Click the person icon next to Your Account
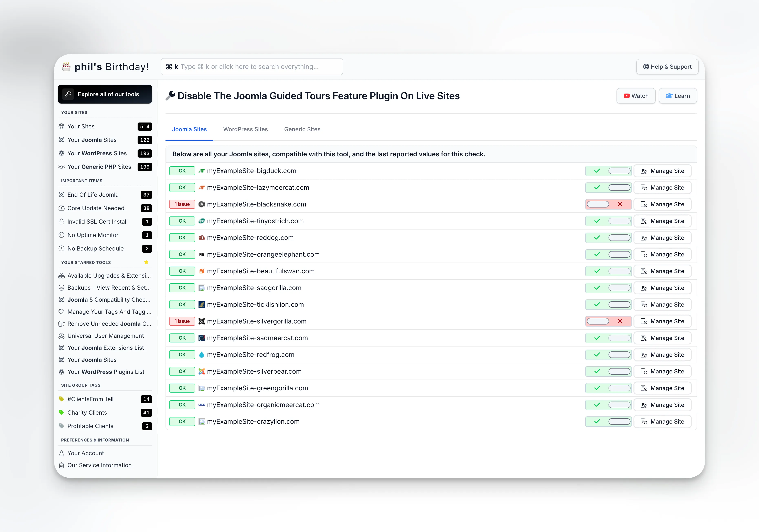The height and width of the screenshot is (532, 759). (62, 453)
